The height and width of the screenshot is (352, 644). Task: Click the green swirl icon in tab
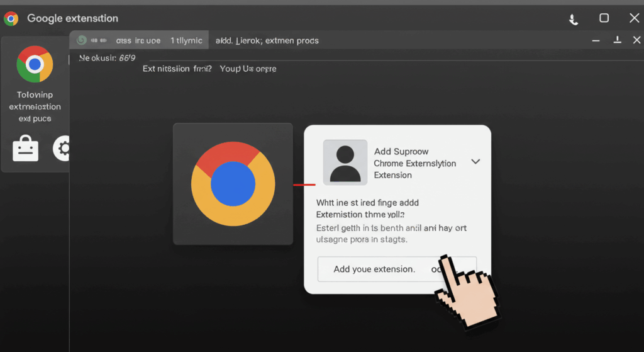[81, 40]
